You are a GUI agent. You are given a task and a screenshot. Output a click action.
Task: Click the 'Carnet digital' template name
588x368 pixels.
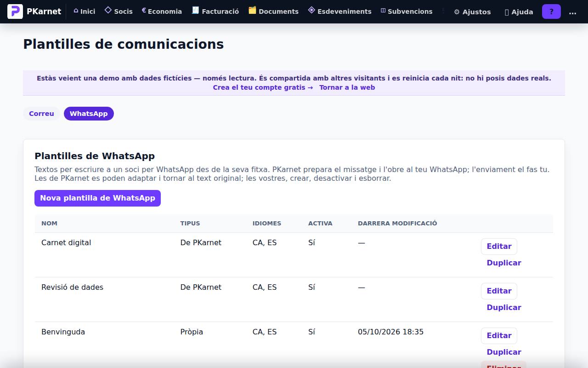(66, 242)
